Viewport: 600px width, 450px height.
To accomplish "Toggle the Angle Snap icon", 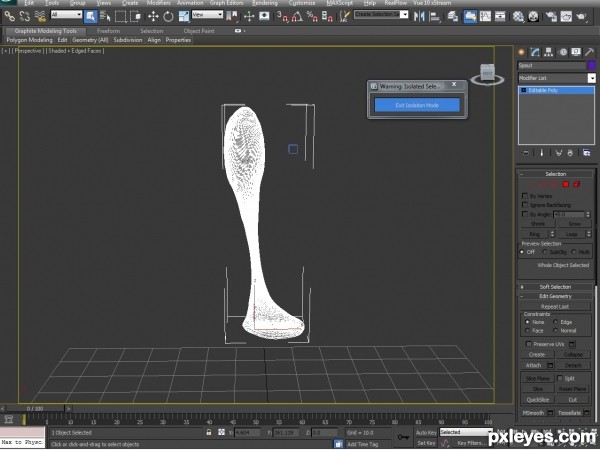I will point(297,16).
